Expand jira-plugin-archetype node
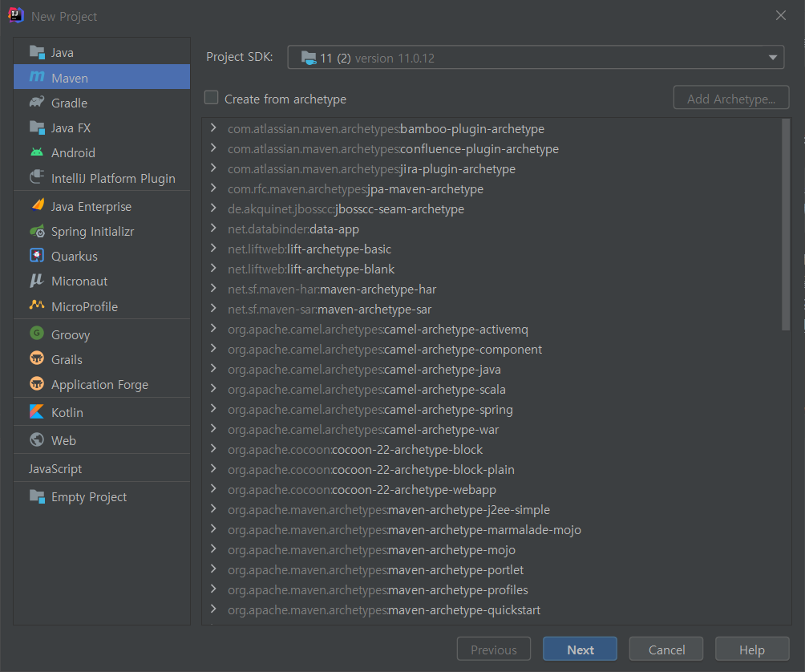The width and height of the screenshot is (805, 672). (x=213, y=168)
